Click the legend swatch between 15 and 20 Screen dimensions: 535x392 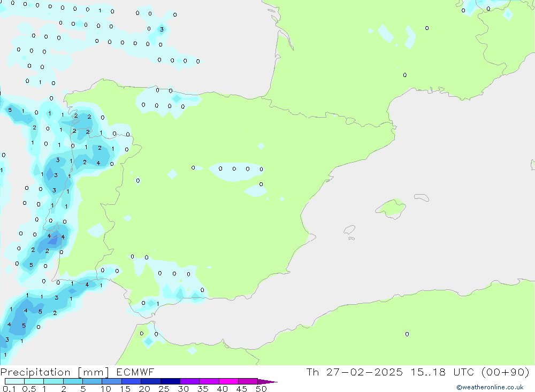pos(131,381)
